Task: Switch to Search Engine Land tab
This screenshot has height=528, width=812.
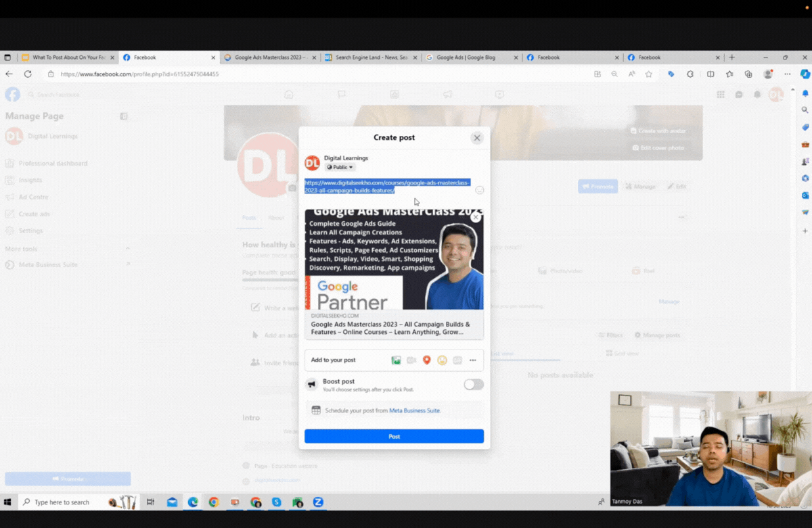Action: [370, 57]
